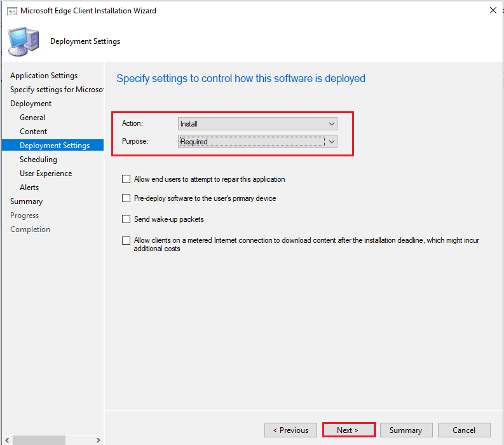Image resolution: width=504 pixels, height=445 pixels.
Task: Open the Alerts page
Action: point(29,188)
